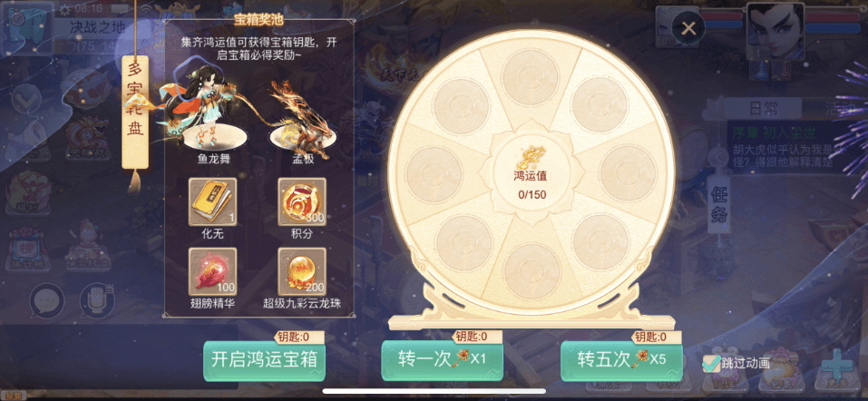Switch to the 日常 tab
This screenshot has height=401, width=868.
point(764,109)
